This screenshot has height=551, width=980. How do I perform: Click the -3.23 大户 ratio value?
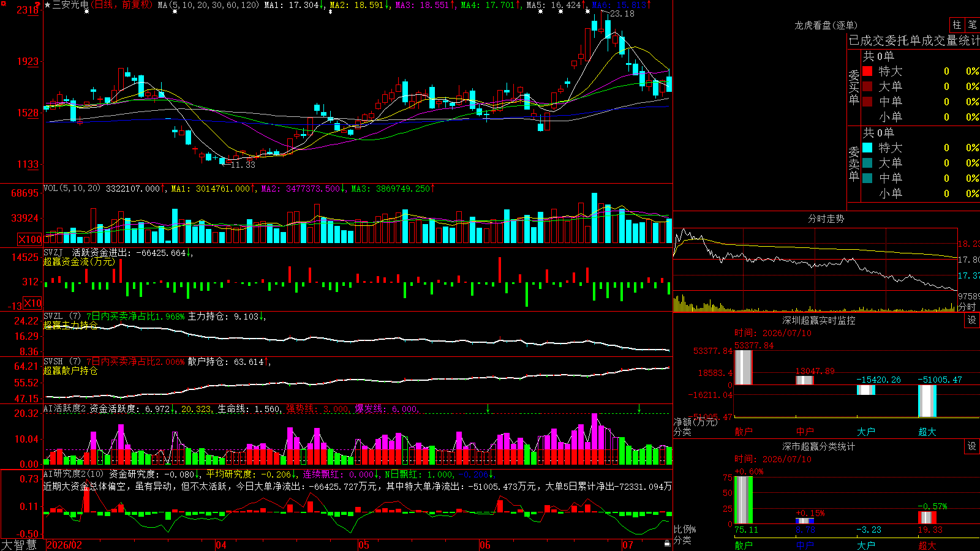(869, 530)
